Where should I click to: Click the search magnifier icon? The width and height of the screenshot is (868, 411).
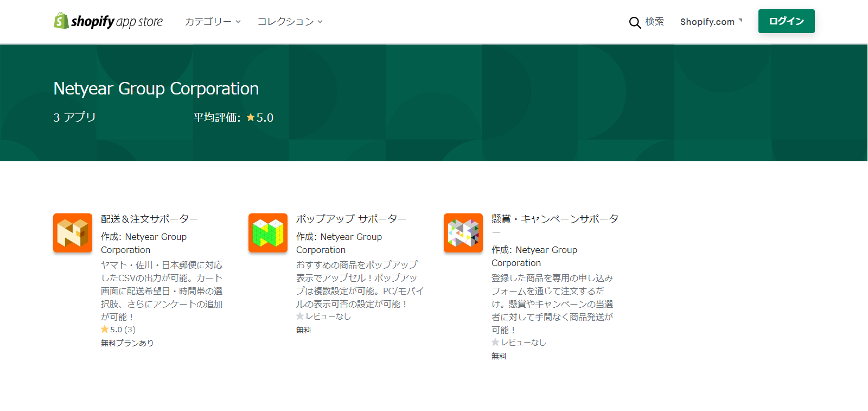pyautogui.click(x=635, y=22)
